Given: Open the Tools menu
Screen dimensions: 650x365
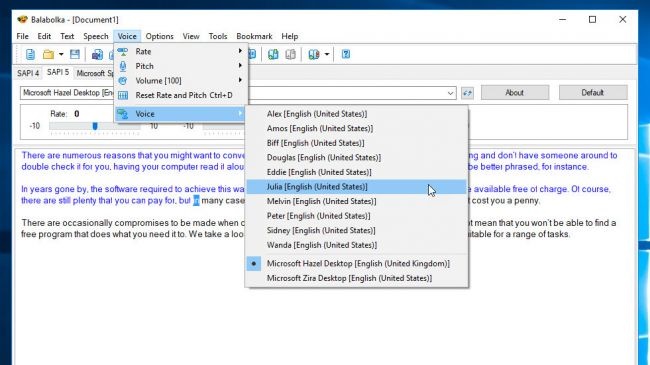Looking at the screenshot, I should pos(218,36).
